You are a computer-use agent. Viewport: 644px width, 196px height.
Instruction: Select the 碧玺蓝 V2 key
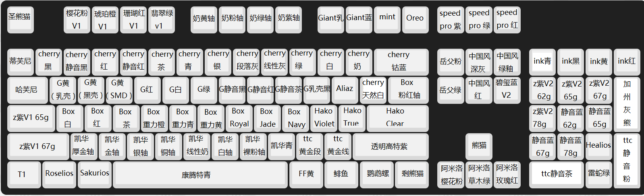pos(507,90)
